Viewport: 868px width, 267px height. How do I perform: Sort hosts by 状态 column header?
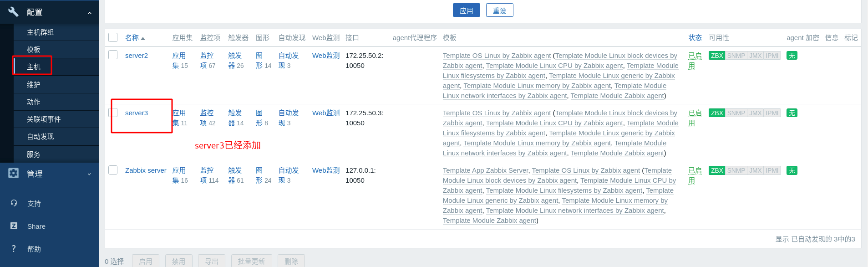695,38
